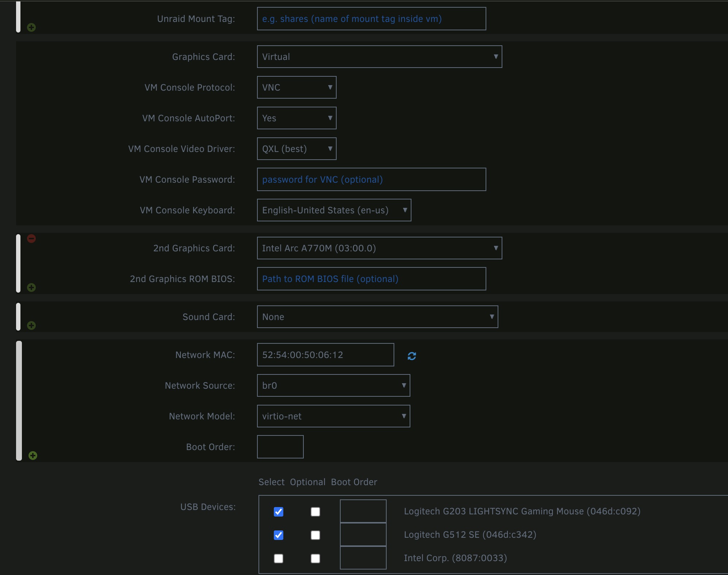
Task: Focus Boot Order field for Logitech G512 SE
Action: point(363,534)
